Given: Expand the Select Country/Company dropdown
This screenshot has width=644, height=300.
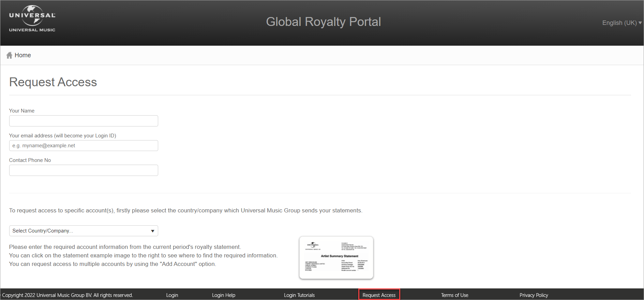Looking at the screenshot, I should coord(84,231).
